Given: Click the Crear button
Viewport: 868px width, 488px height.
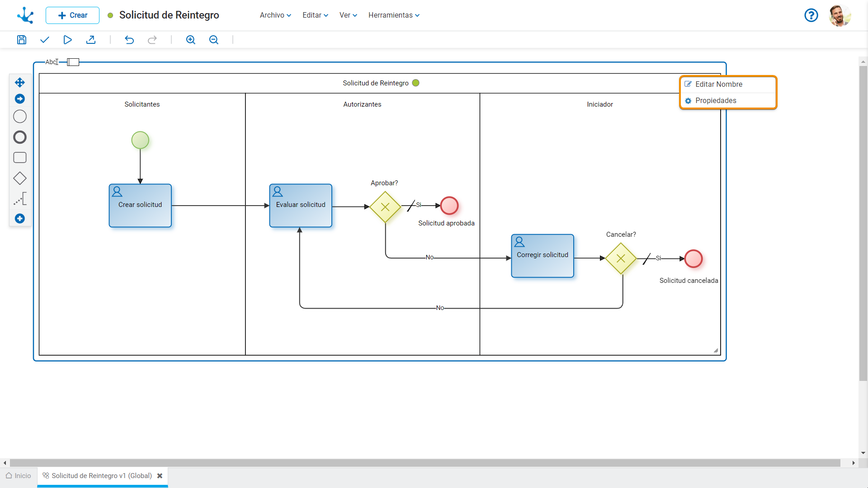Looking at the screenshot, I should [x=72, y=15].
